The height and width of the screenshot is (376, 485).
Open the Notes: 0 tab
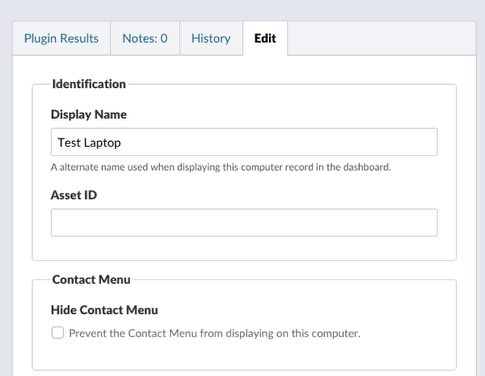145,38
